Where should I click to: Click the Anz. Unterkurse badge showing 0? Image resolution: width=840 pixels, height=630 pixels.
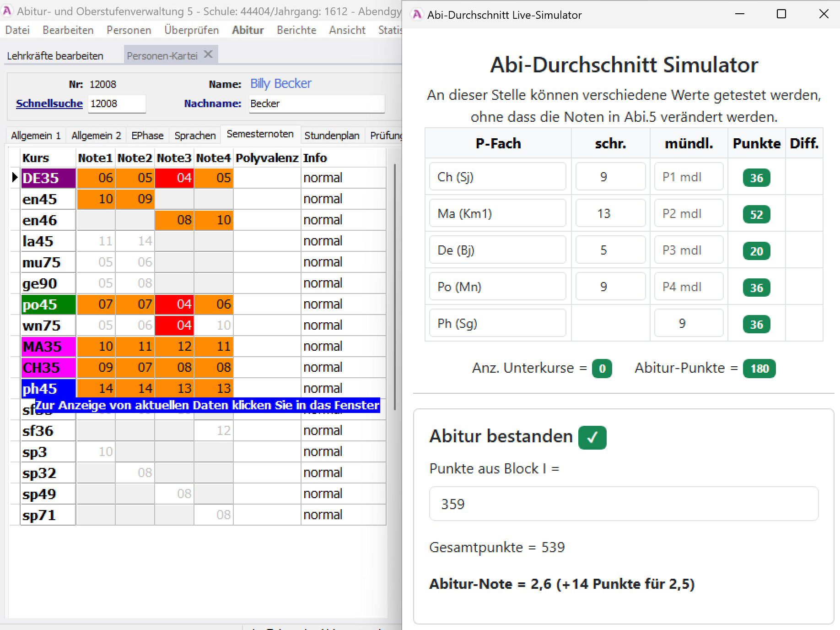(602, 368)
